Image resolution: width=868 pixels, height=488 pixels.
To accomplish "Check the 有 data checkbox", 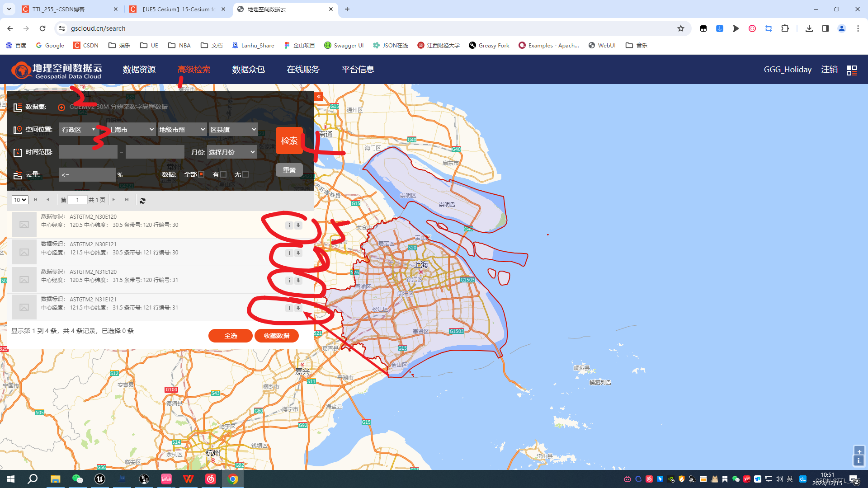I will point(223,174).
